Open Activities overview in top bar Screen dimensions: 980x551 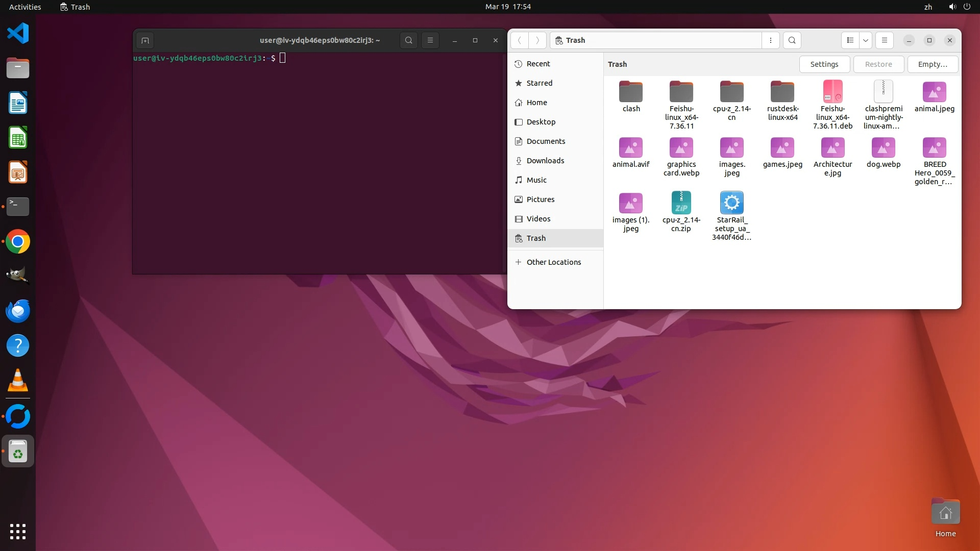tap(25, 7)
